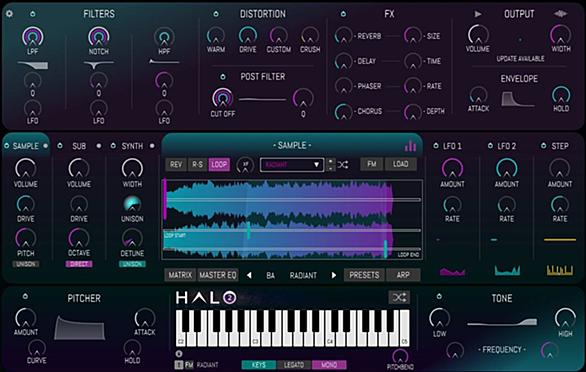Image resolution: width=586 pixels, height=372 pixels.
Task: Click the Output waveform icon
Action: tap(560, 14)
